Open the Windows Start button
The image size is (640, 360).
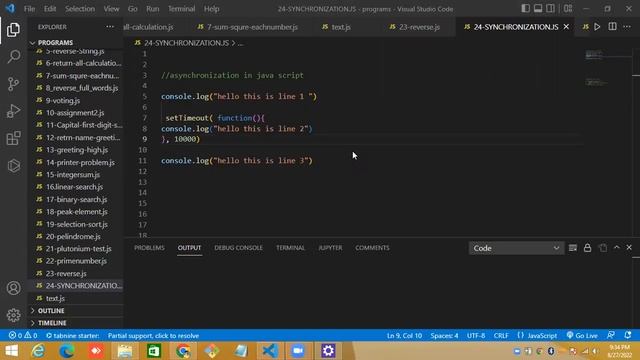[x=11, y=351]
